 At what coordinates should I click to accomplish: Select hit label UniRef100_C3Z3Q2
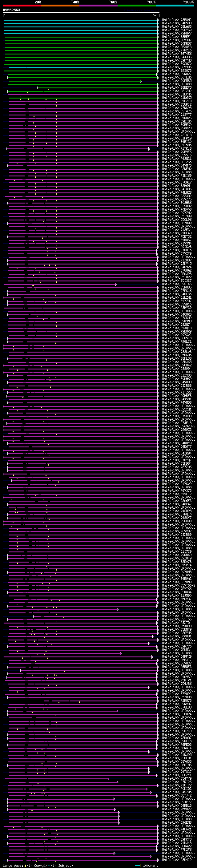(x=177, y=196)
